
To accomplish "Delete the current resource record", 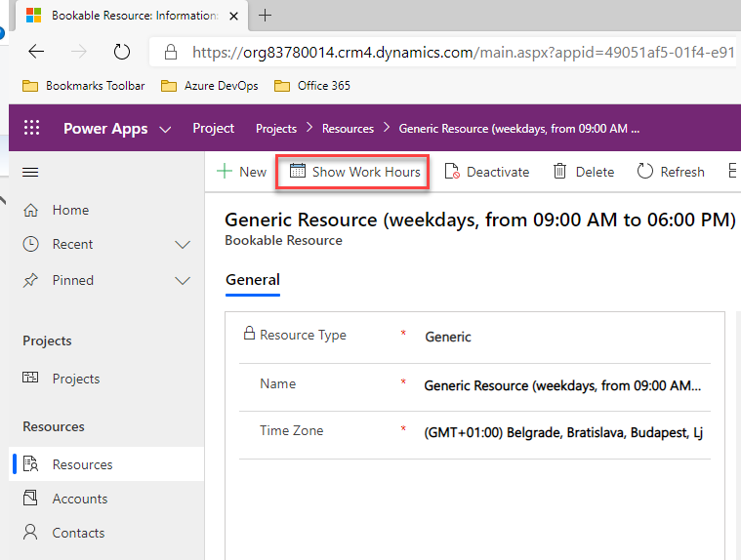I will 584,172.
